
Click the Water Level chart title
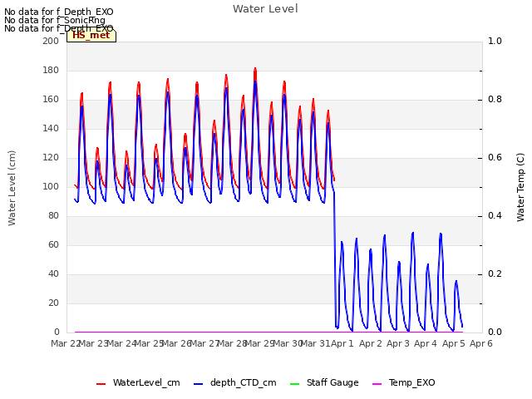tap(265, 9)
